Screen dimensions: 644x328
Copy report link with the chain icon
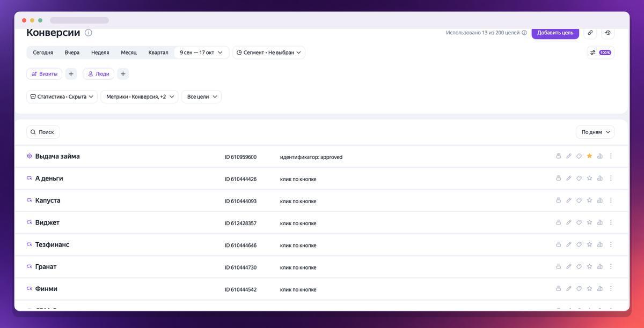(x=590, y=33)
